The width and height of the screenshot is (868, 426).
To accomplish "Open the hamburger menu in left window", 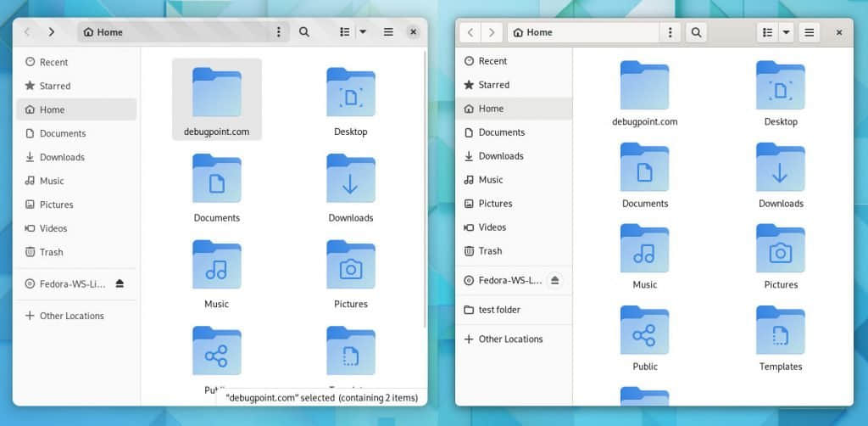I will click(388, 32).
